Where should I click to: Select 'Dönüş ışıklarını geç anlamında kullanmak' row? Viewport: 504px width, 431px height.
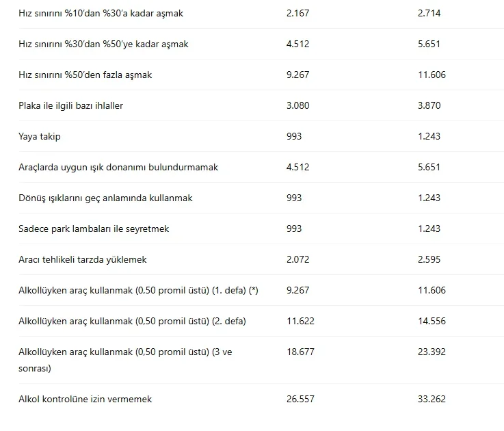click(105, 198)
